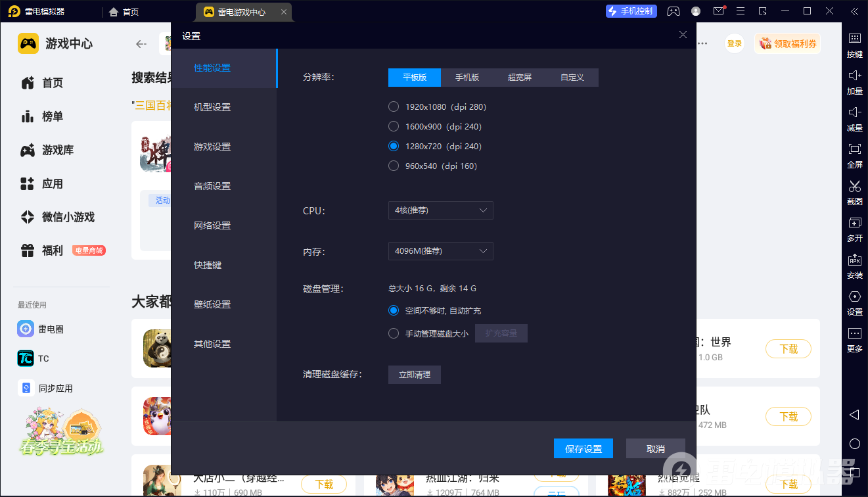Close the 设置 dialog
Screen dimensions: 868x497
tap(683, 35)
